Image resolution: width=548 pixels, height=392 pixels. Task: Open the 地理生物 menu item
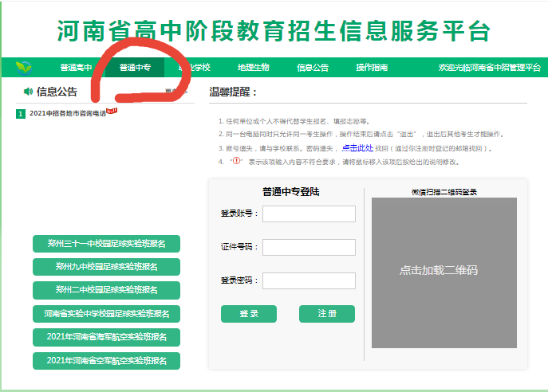254,68
